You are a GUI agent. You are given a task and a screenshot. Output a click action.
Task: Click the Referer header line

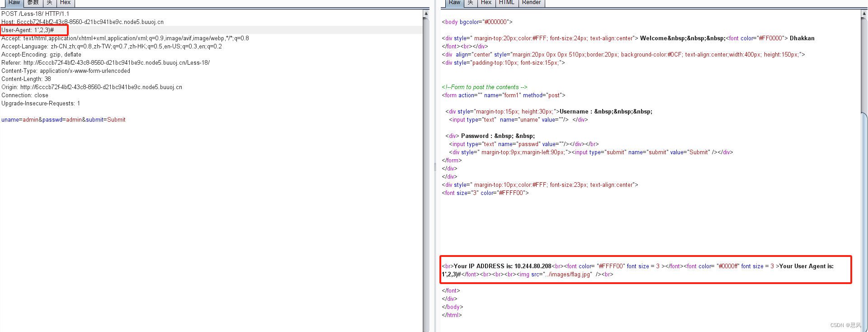tap(105, 63)
